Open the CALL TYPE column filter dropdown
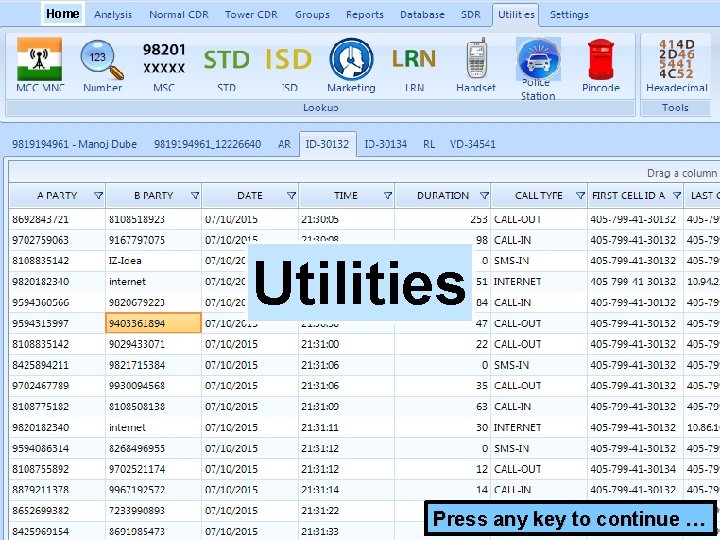 pos(580,196)
